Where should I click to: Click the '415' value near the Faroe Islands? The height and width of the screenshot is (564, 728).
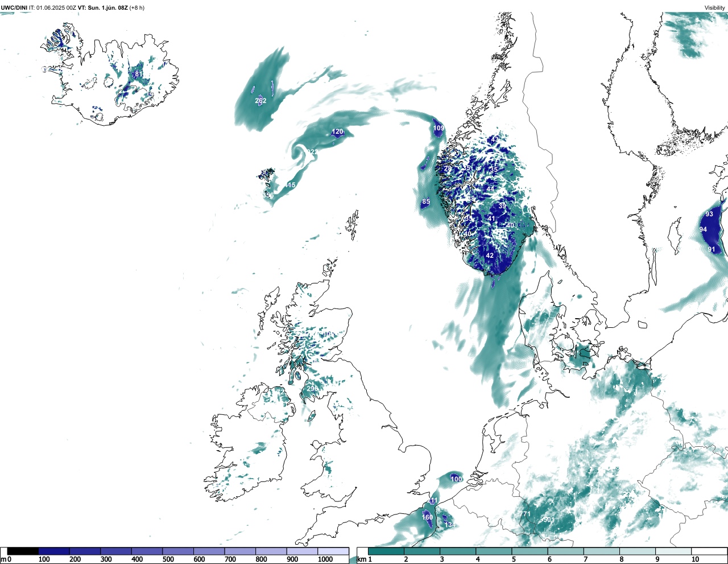pos(290,185)
